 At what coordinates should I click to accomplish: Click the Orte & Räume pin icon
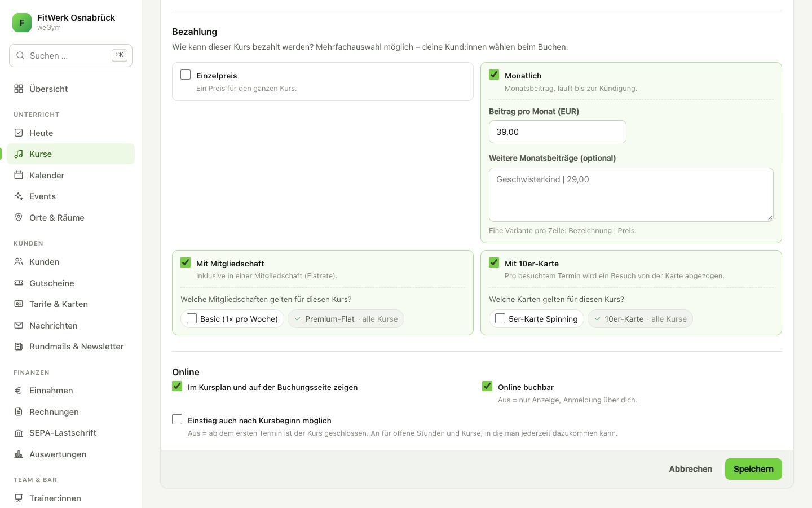point(19,217)
